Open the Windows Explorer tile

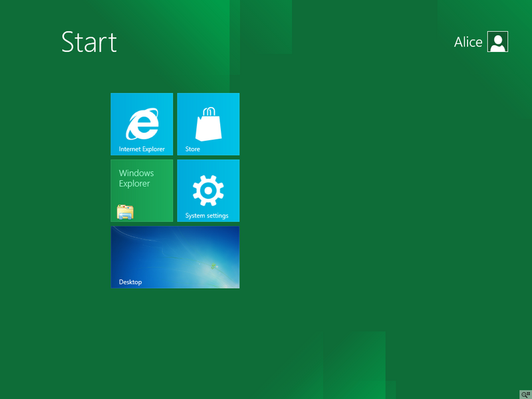[142, 191]
